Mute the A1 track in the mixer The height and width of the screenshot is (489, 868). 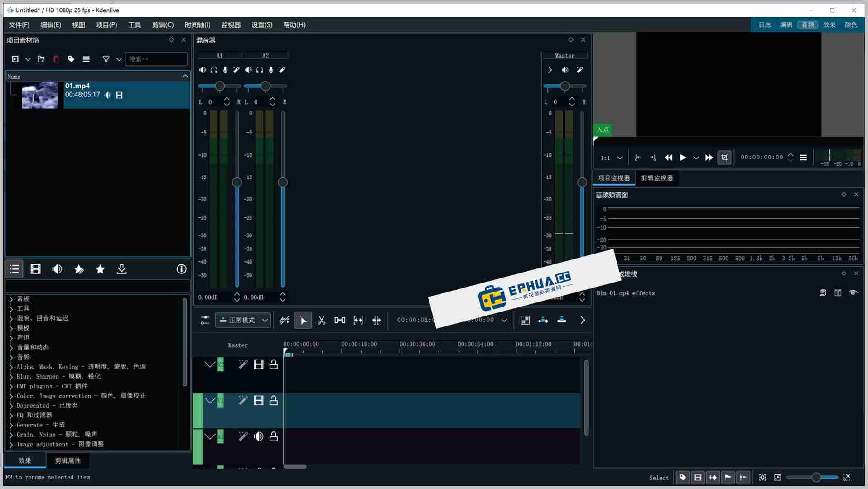click(202, 70)
